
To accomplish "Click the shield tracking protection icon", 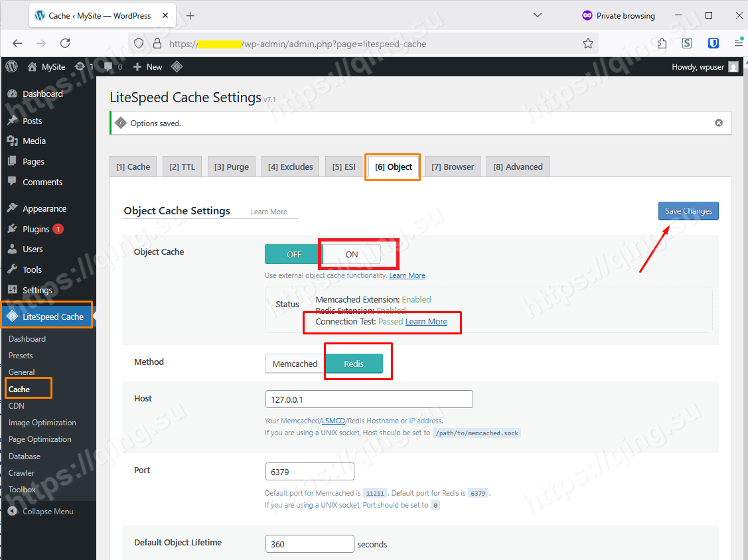I will pos(138,43).
